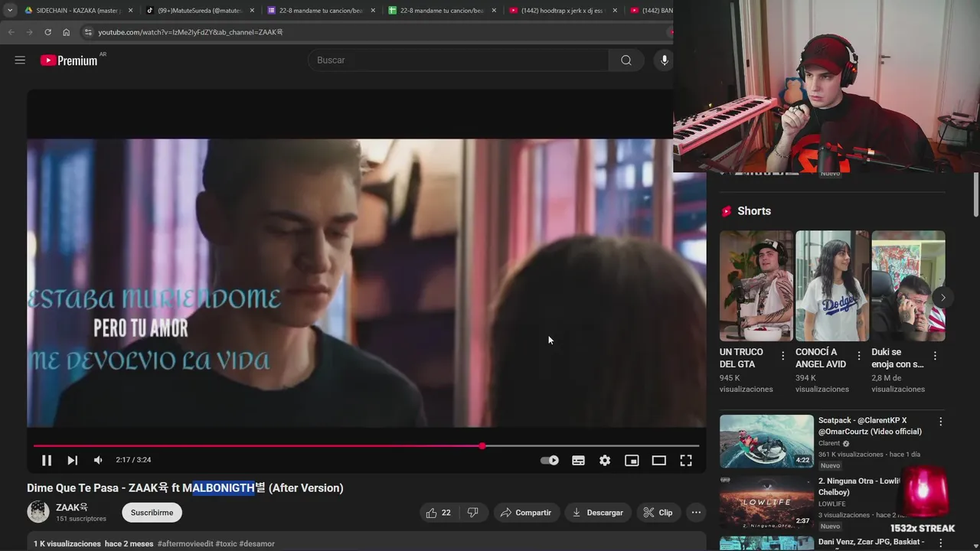
Task: Toggle subtitles on the player
Action: [x=578, y=460]
